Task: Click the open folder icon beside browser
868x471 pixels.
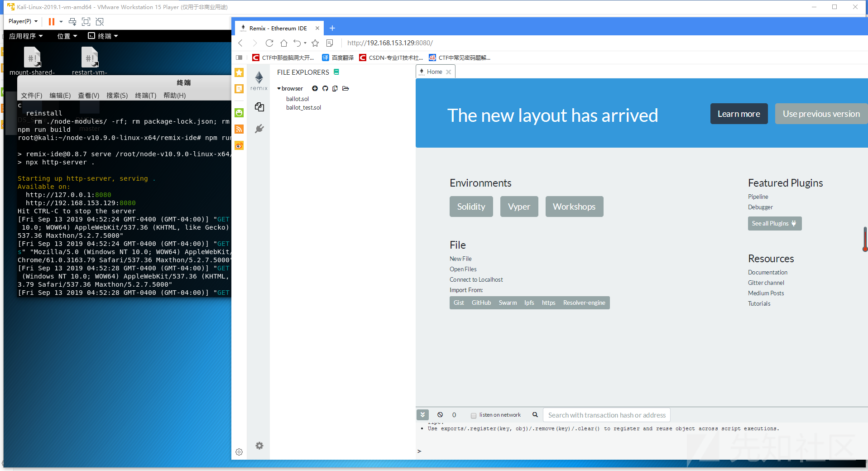Action: click(x=345, y=88)
